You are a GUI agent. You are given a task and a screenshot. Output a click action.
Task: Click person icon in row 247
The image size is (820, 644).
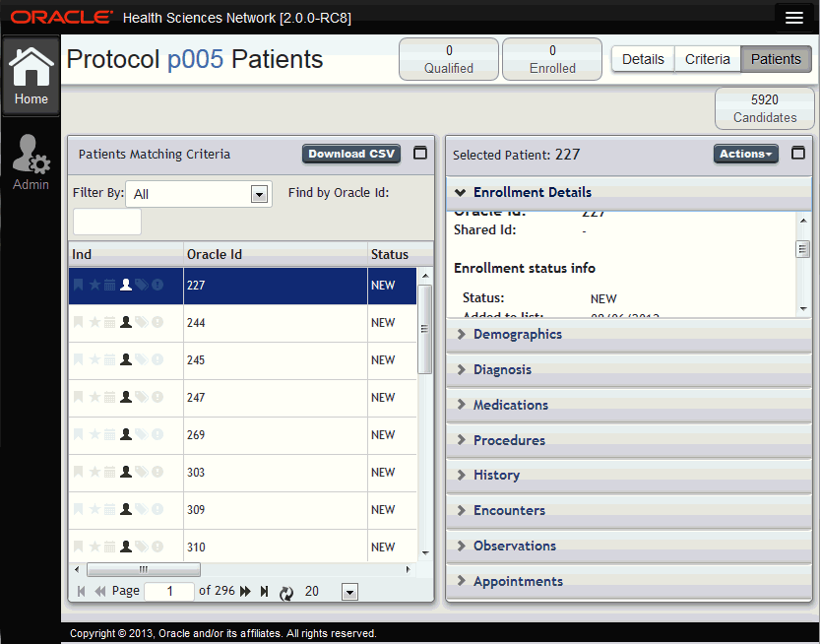point(126,397)
